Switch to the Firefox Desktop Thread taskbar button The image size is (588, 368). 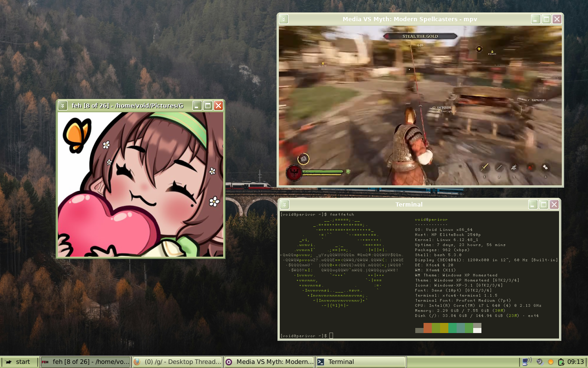pos(177,362)
